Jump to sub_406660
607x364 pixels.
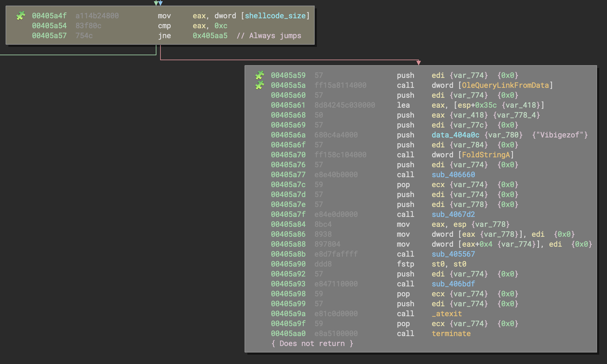click(x=453, y=174)
